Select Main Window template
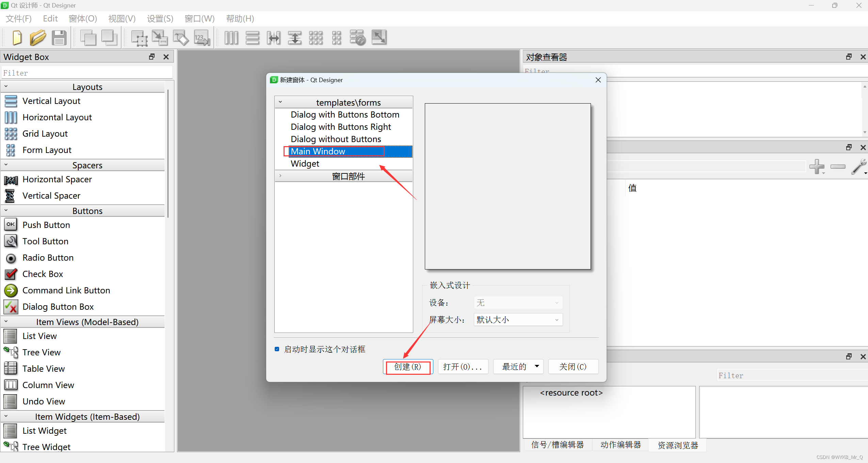Image resolution: width=868 pixels, height=463 pixels. (318, 151)
